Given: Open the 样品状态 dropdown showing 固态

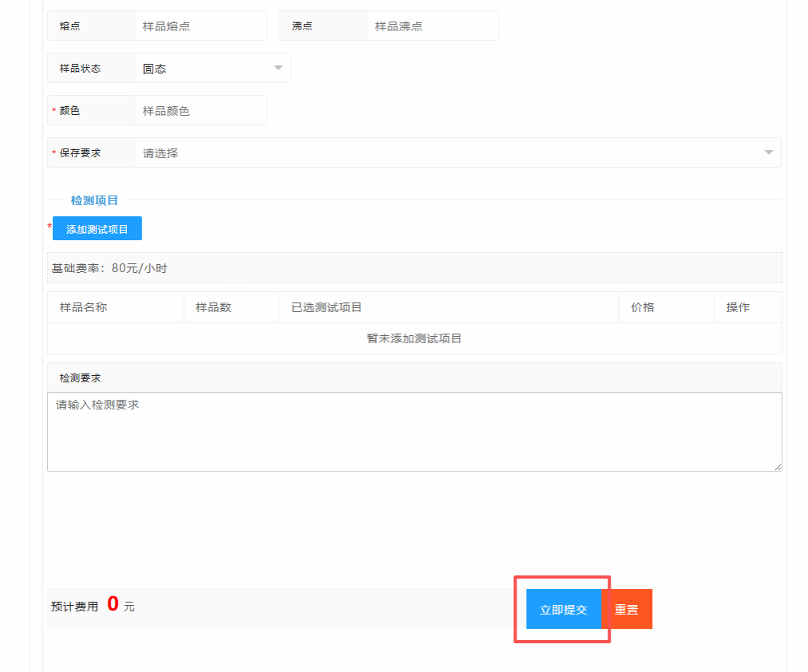Looking at the screenshot, I should click(x=212, y=68).
